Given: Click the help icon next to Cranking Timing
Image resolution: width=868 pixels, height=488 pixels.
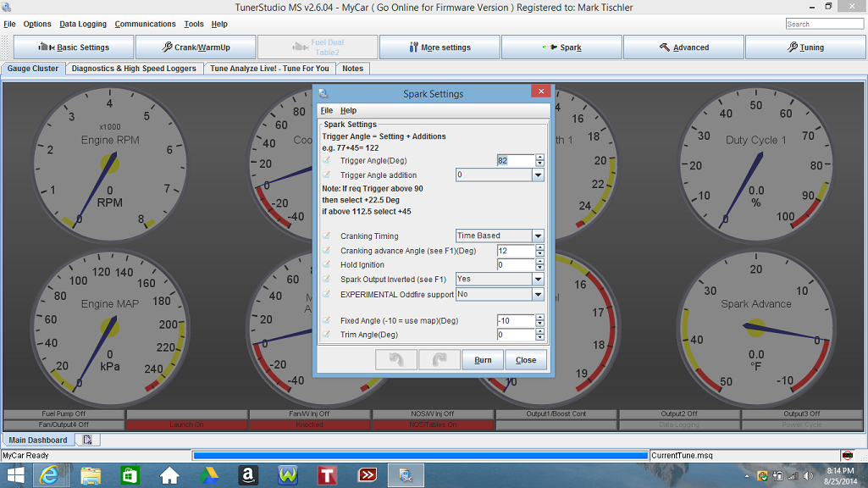Looking at the screenshot, I should pyautogui.click(x=327, y=236).
